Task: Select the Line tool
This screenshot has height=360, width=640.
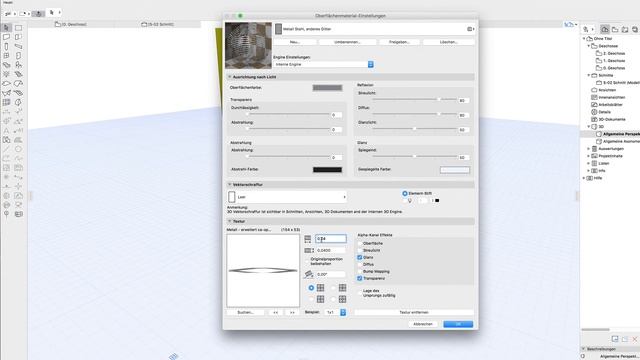Action: pos(7,149)
